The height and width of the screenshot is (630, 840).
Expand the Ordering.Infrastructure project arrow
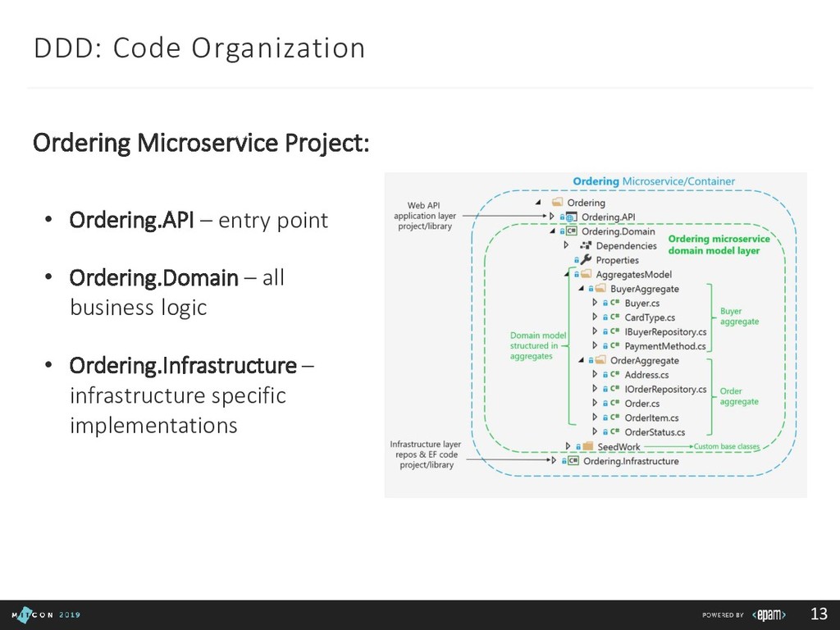pyautogui.click(x=554, y=460)
